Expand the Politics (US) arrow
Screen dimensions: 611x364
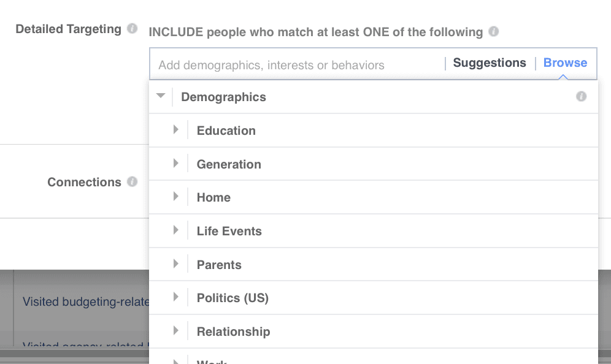click(x=176, y=297)
